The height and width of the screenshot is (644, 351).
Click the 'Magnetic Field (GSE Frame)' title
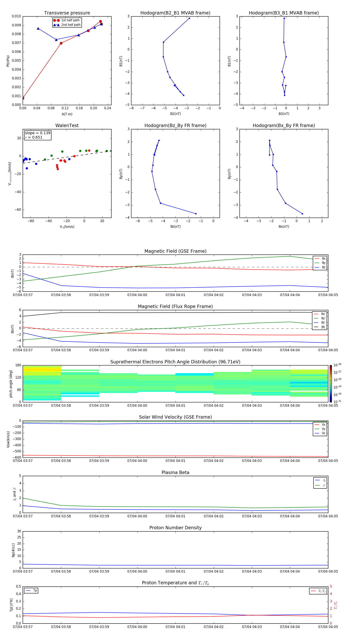click(x=175, y=251)
